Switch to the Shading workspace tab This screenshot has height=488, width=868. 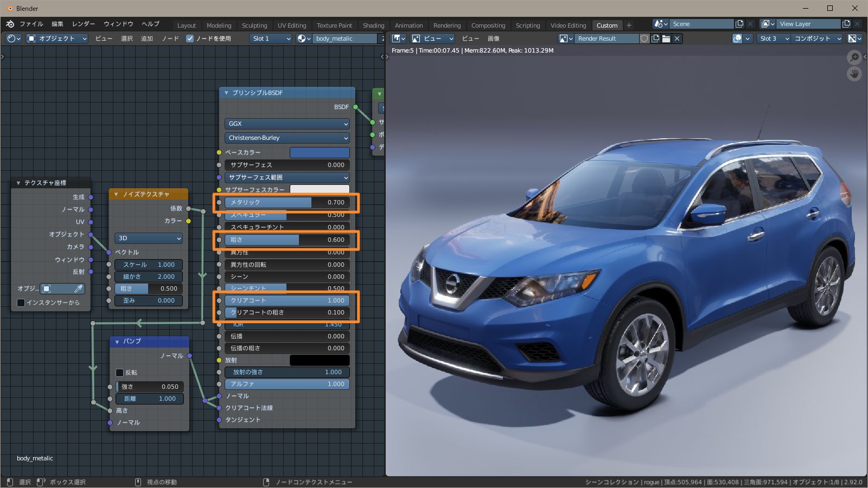(373, 25)
